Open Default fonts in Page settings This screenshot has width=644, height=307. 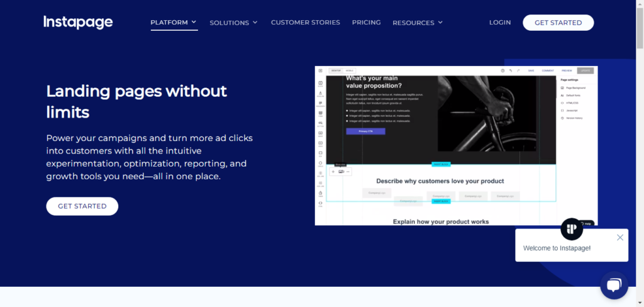point(570,96)
